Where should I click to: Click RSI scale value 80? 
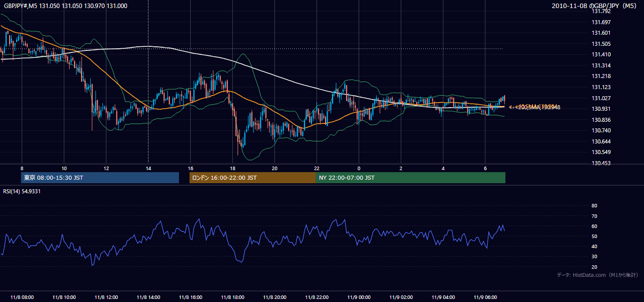pos(594,206)
